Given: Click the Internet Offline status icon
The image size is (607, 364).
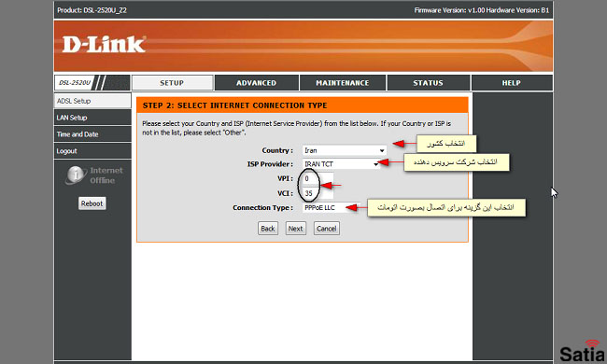Looking at the screenshot, I should coord(76,175).
